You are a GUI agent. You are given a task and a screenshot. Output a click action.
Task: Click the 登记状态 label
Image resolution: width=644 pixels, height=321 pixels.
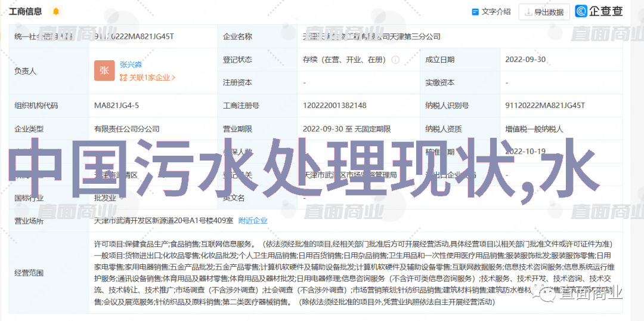(x=237, y=60)
